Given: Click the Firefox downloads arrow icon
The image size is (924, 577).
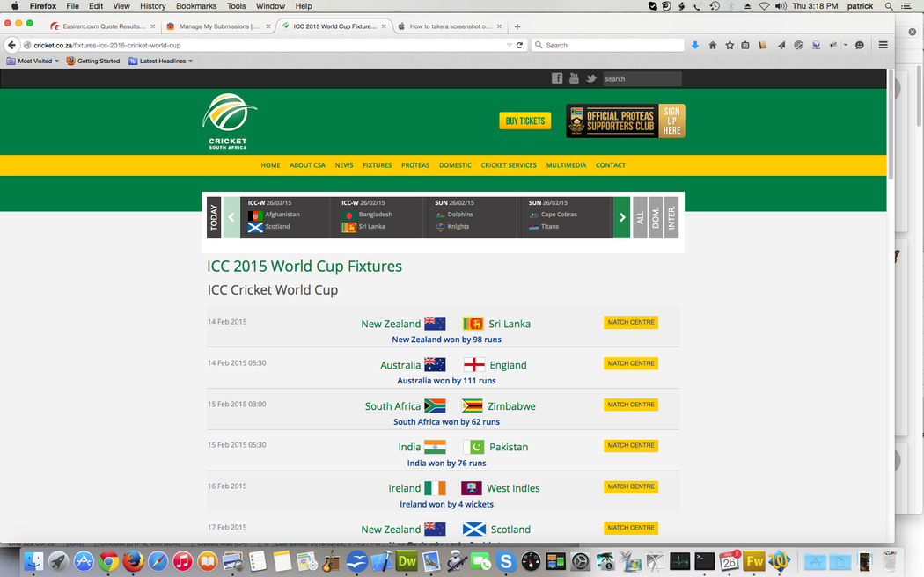Looking at the screenshot, I should pos(695,45).
